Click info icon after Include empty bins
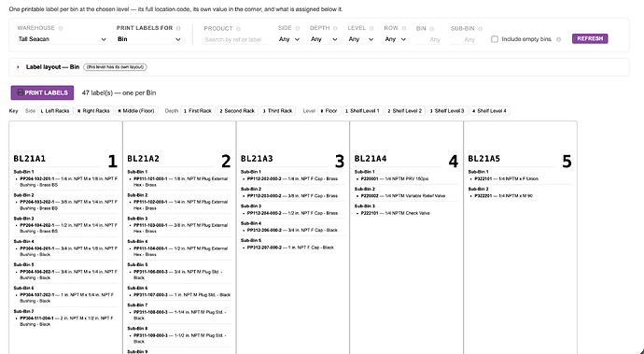This screenshot has width=644, height=354. [558, 39]
